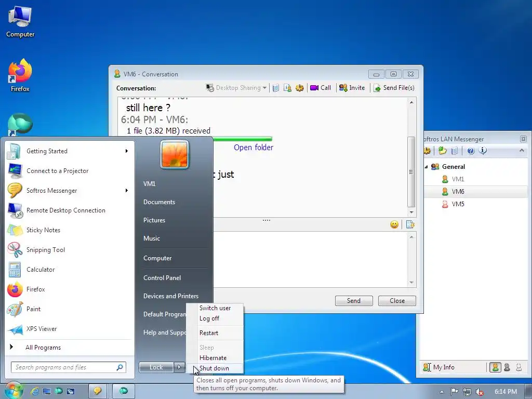Click the quick message notepad icon
This screenshot has height=399, width=532.
pyautogui.click(x=410, y=224)
